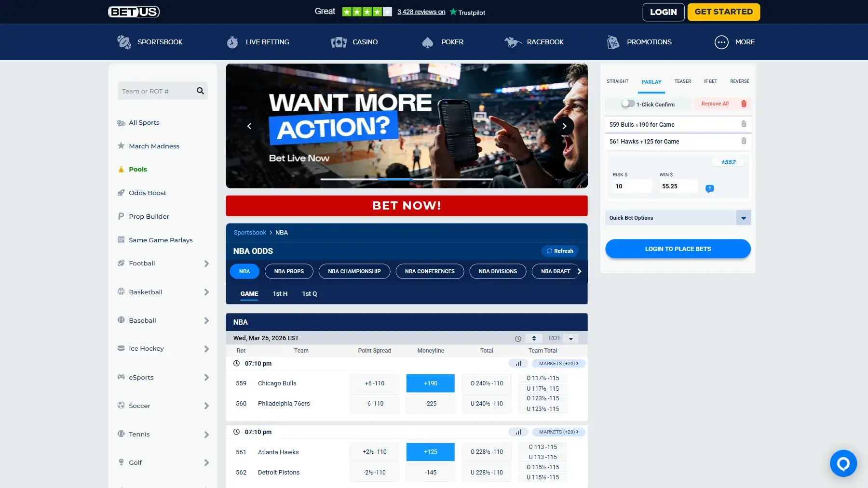Screen dimensions: 868x488
Task: Toggle Hawks +125 moneyline selection
Action: (x=430, y=452)
